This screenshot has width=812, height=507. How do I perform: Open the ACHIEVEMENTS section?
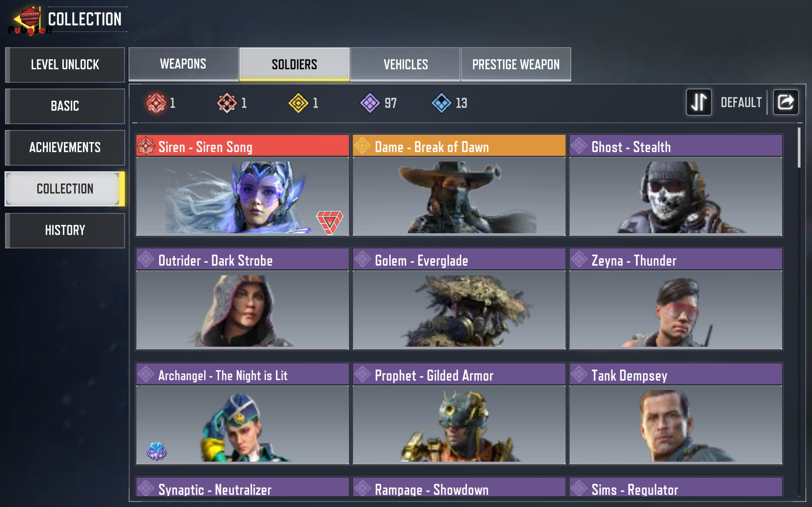coord(65,148)
